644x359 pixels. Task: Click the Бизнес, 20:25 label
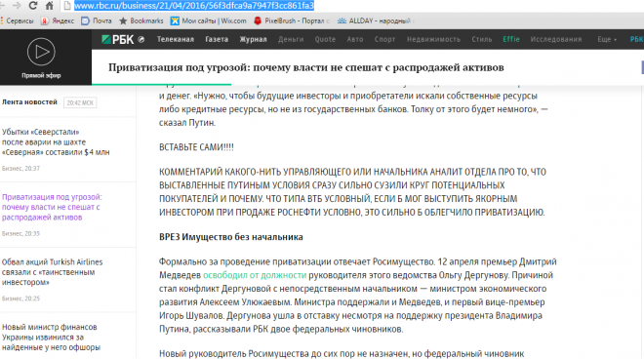click(x=20, y=299)
